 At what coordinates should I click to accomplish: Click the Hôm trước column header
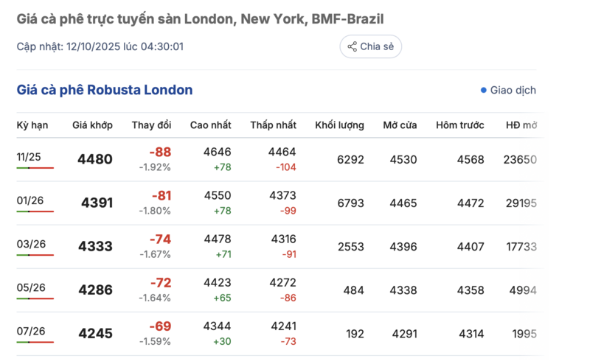pos(459,125)
